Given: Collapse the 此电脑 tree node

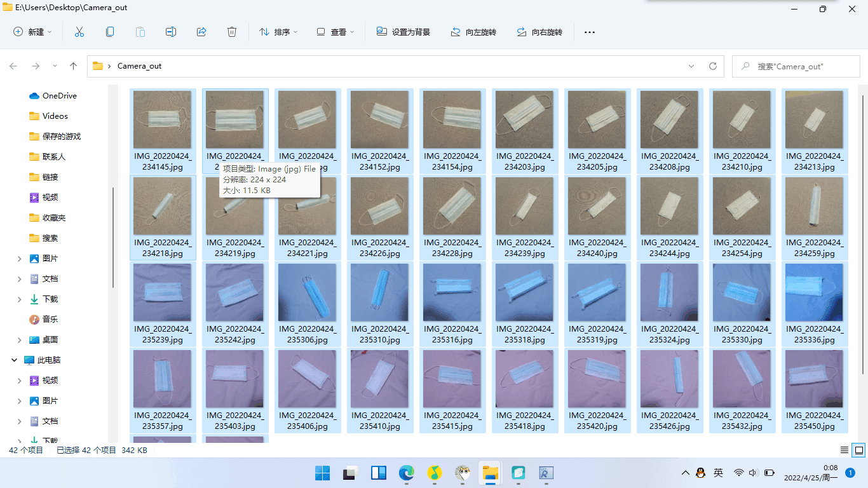Looking at the screenshot, I should [x=14, y=360].
